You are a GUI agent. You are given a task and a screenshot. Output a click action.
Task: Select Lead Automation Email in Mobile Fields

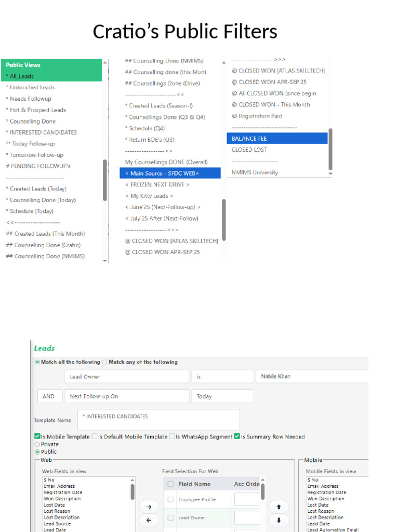click(333, 529)
